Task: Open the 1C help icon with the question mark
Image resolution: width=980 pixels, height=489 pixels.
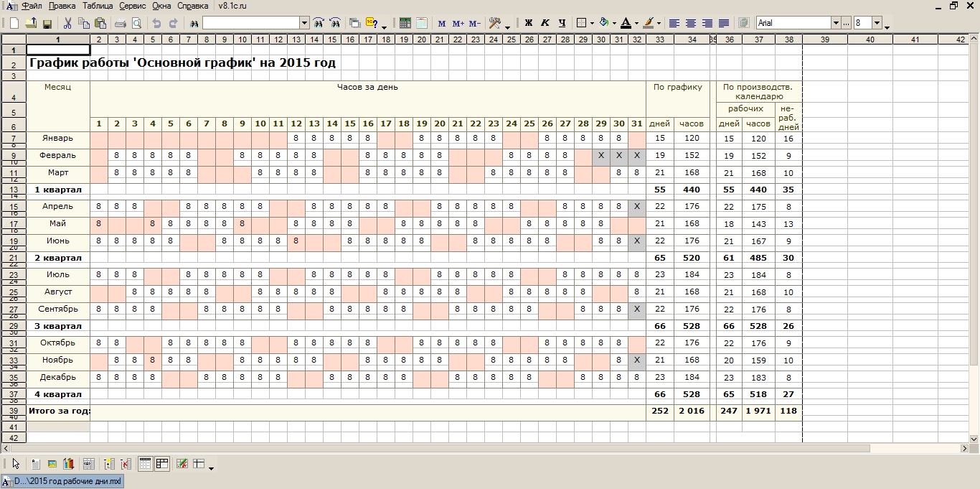Action: click(x=372, y=23)
